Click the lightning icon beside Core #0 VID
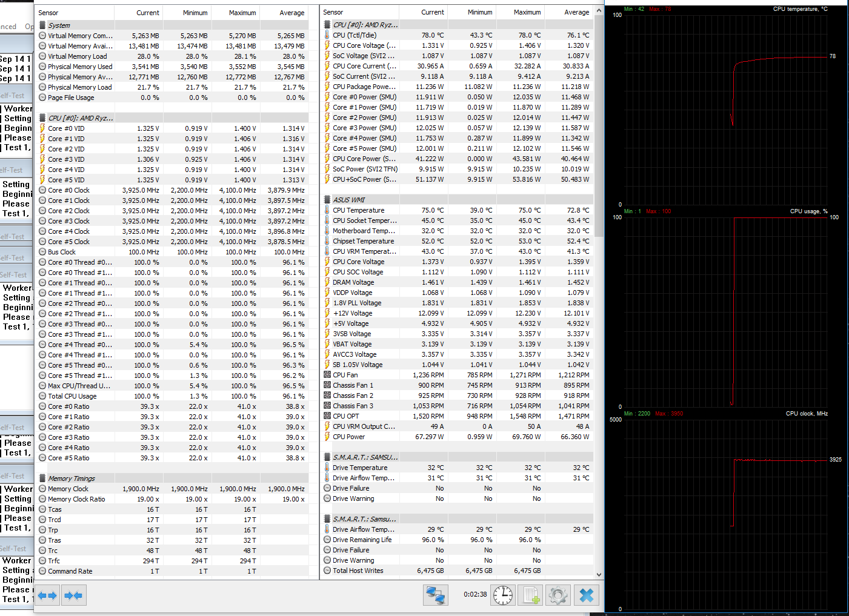This screenshot has width=849, height=616. click(x=42, y=128)
